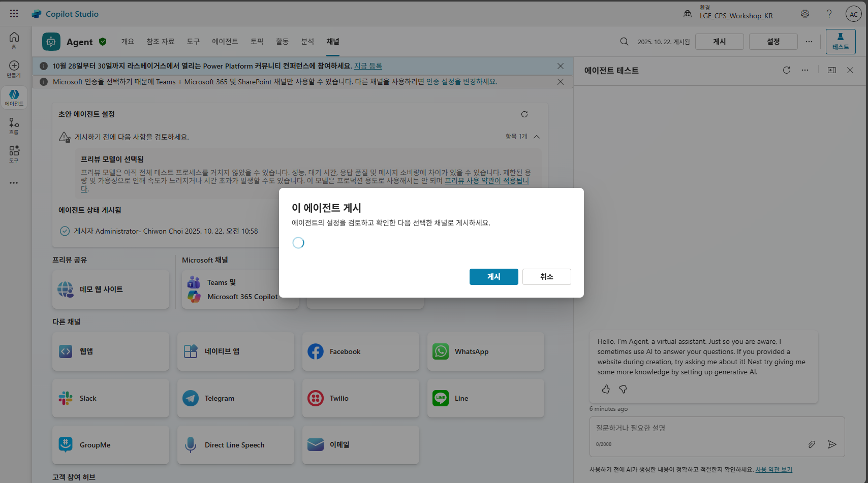The height and width of the screenshot is (483, 868).
Task: Cancel the publish dialog with 취소
Action: (547, 277)
